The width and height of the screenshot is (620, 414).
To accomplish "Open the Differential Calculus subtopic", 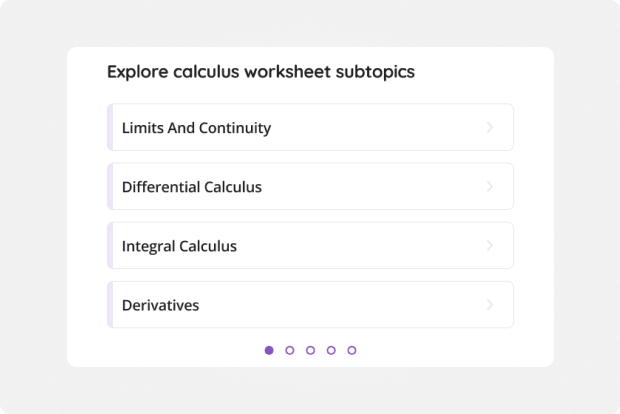I will tap(192, 187).
